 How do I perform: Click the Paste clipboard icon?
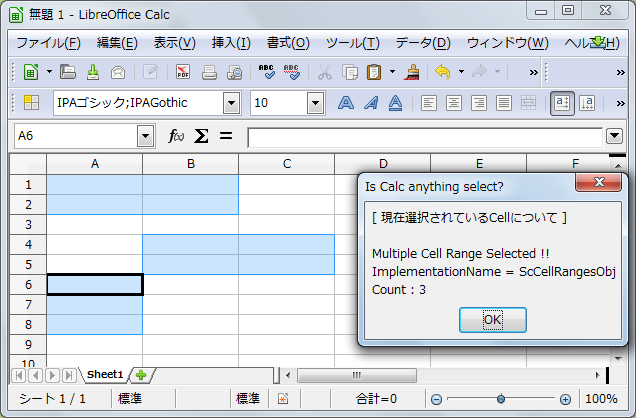pos(374,72)
